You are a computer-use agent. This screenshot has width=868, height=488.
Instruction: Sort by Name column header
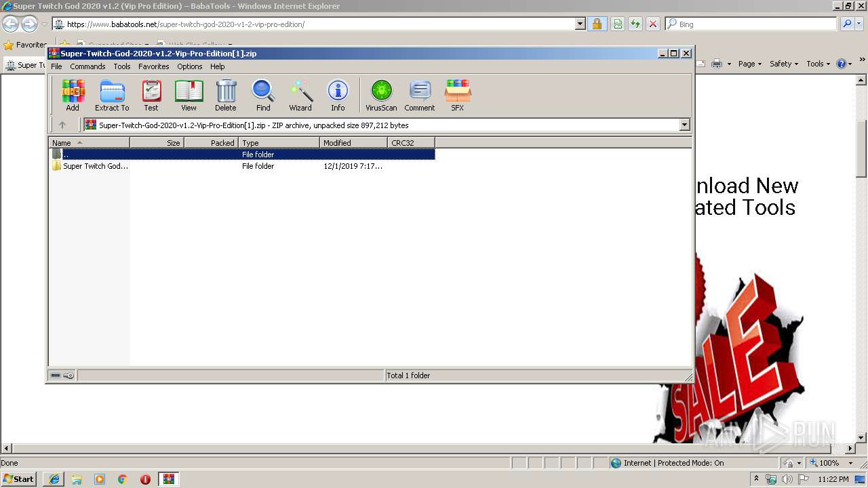[89, 143]
